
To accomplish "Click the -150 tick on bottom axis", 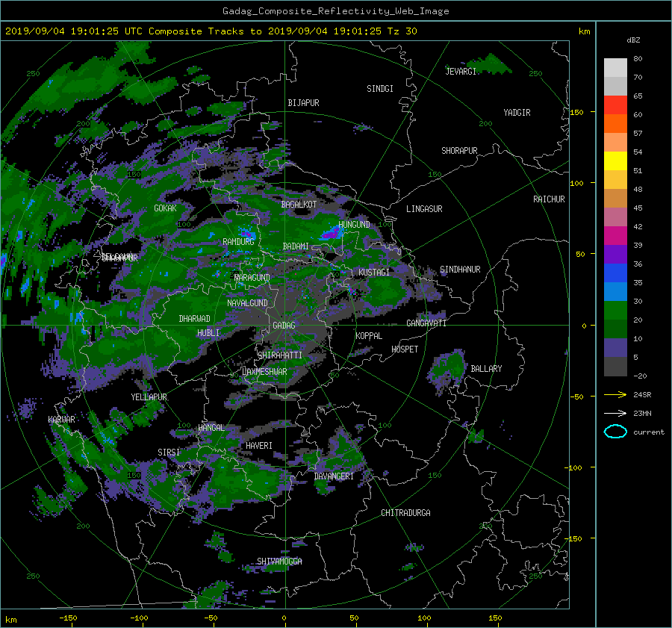I will click(68, 618).
